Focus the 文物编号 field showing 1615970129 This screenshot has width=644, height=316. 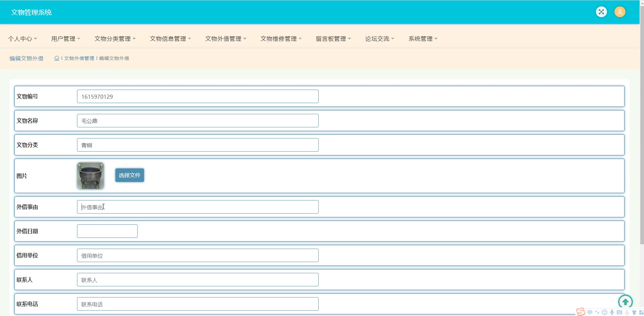pyautogui.click(x=198, y=96)
